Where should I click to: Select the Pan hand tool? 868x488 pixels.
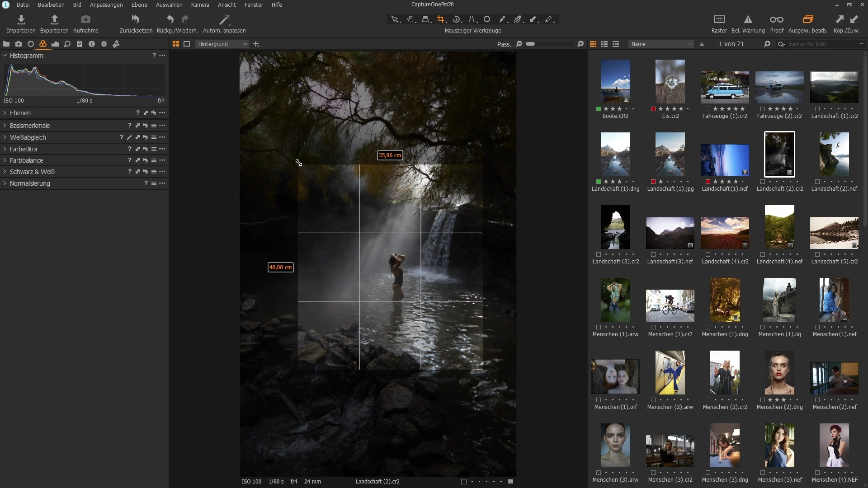click(410, 19)
